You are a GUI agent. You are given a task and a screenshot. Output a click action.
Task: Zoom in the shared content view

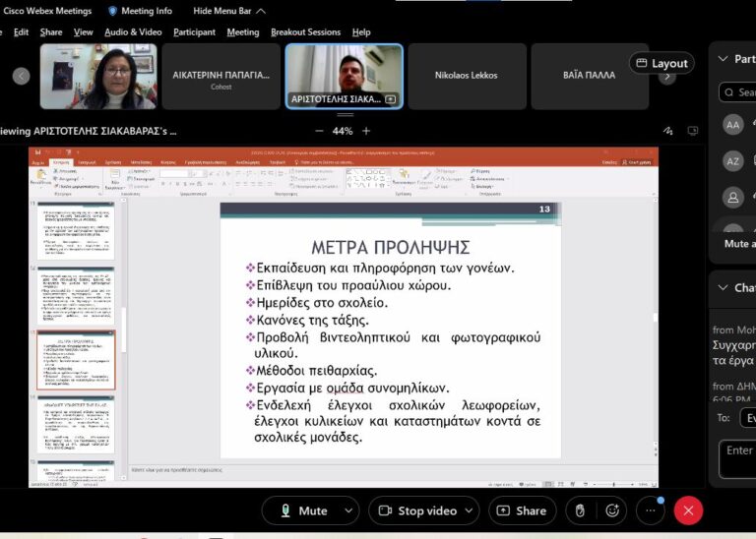point(366,131)
